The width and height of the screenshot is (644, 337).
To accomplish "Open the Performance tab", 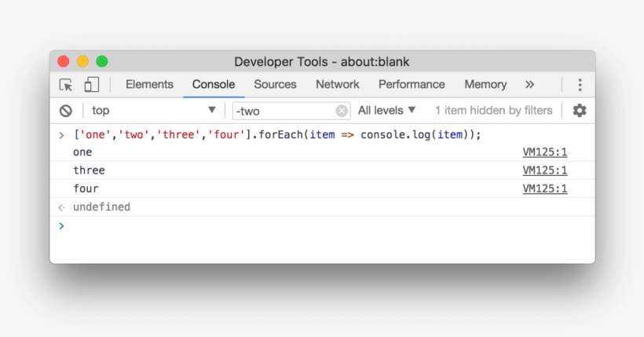I will pyautogui.click(x=412, y=85).
